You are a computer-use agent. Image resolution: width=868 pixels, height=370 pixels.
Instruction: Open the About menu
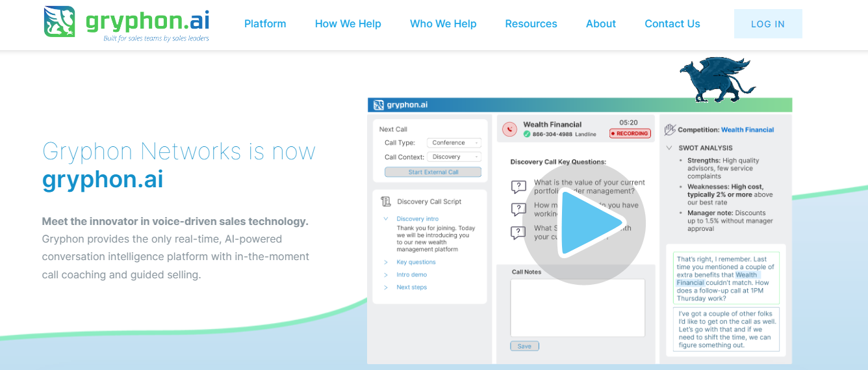[601, 24]
